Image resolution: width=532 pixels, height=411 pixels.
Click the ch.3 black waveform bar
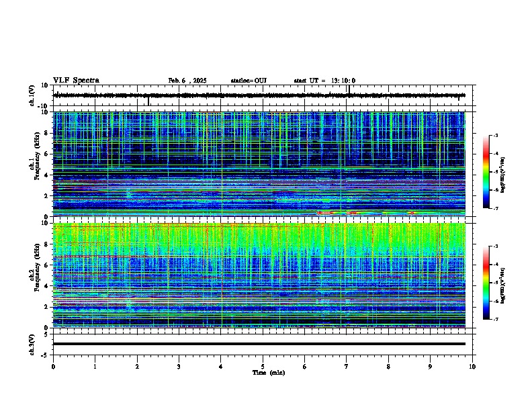(259, 344)
